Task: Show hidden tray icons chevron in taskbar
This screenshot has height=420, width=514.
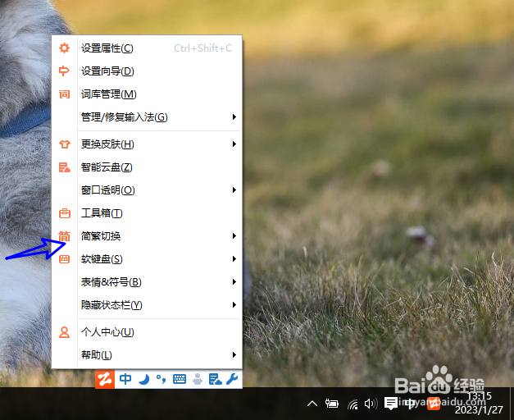Action: [312, 404]
